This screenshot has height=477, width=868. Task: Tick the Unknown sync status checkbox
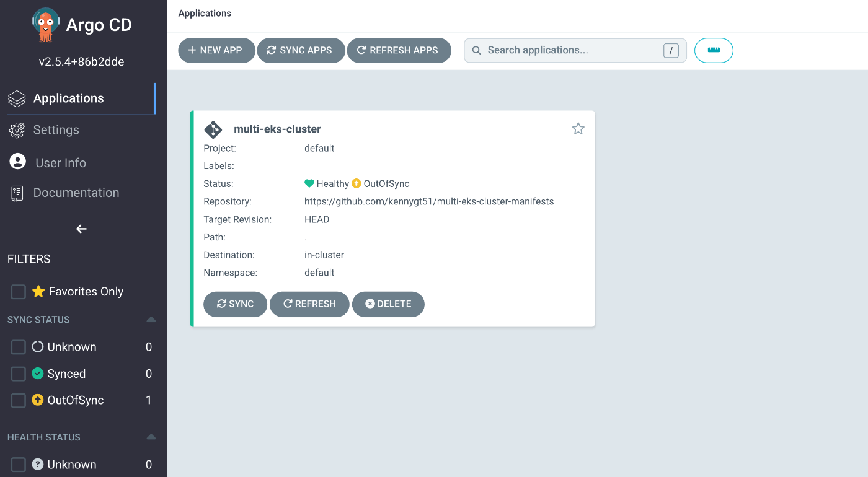19,347
